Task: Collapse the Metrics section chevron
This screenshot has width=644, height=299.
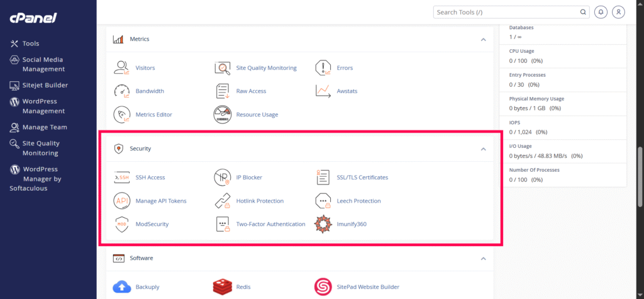Action: [x=484, y=40]
